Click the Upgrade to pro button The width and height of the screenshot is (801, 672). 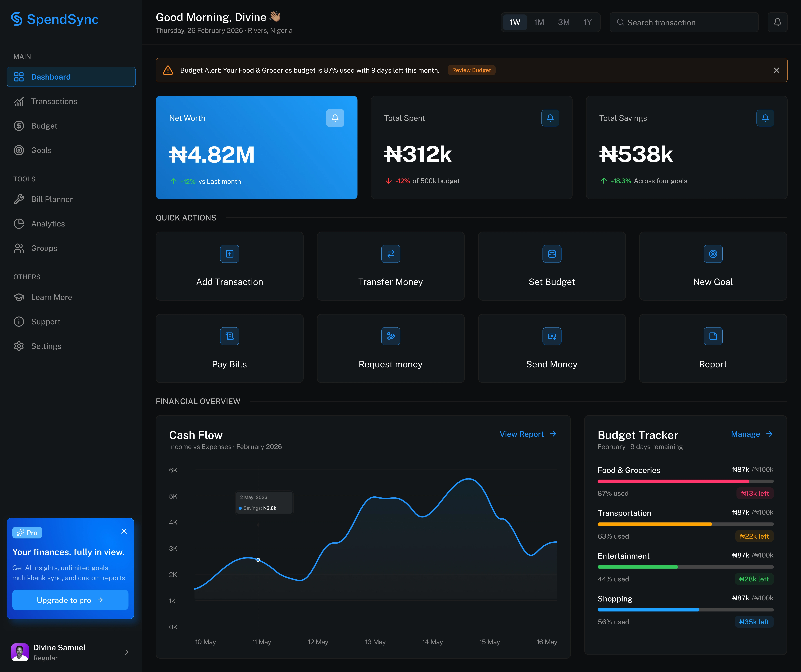point(70,600)
